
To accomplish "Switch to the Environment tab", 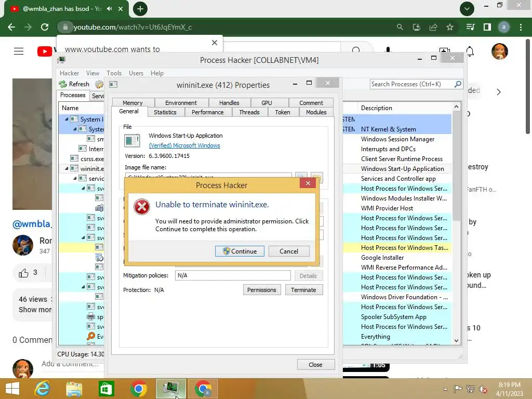I will 181,103.
